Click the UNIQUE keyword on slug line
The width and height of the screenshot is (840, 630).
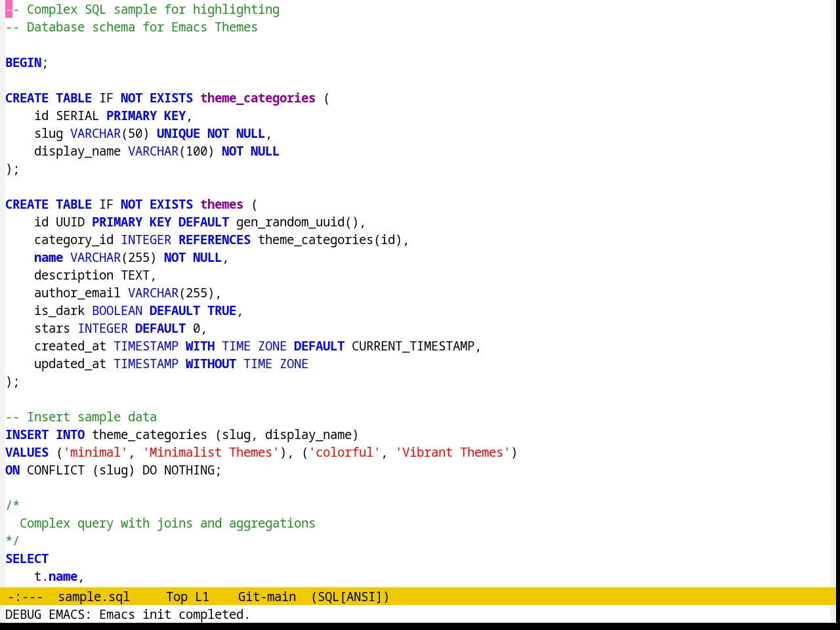pos(178,133)
